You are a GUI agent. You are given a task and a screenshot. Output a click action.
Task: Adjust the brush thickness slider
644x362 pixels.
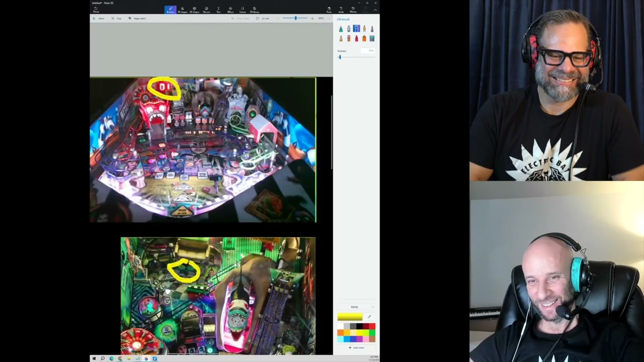(356, 57)
